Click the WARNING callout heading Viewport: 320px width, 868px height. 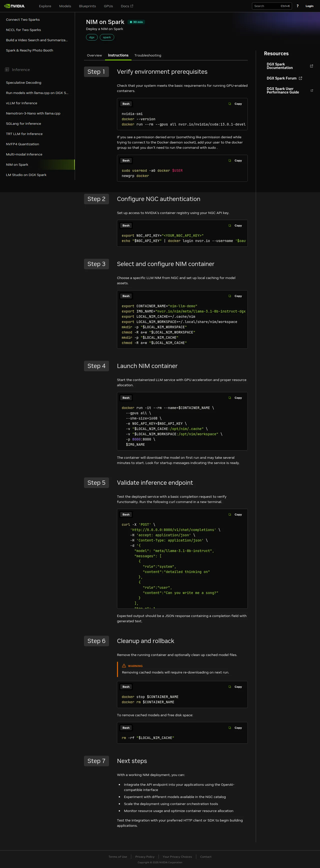(x=132, y=666)
